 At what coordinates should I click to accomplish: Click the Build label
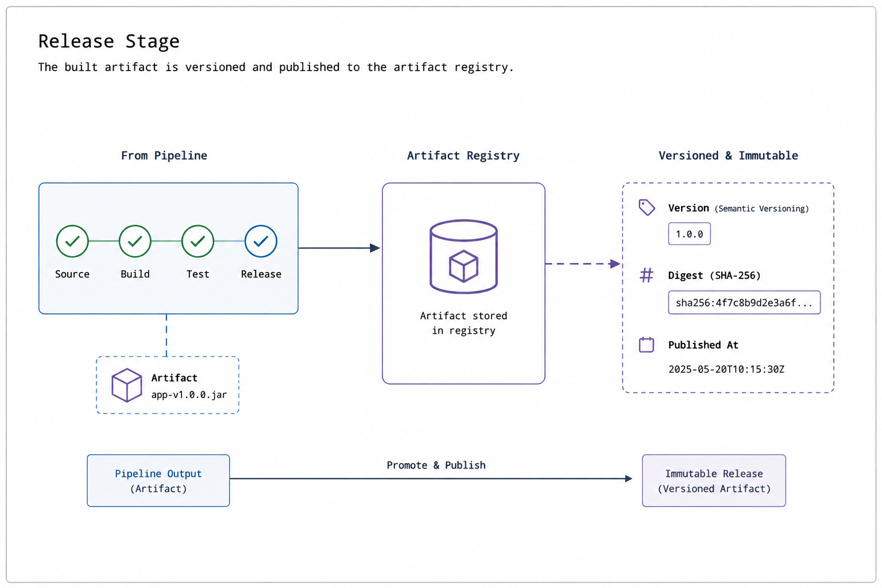click(x=135, y=274)
